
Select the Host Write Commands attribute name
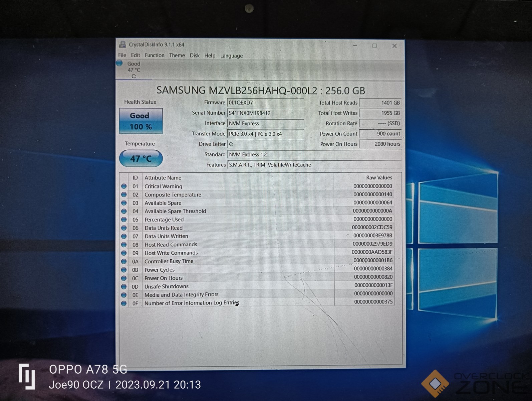[x=171, y=253]
